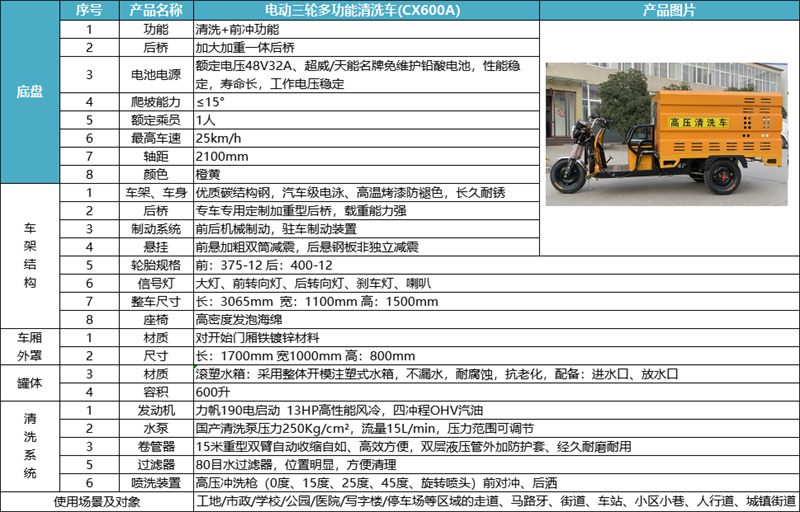Click the "产品名称" column header
This screenshot has height=512, width=800.
[156, 10]
